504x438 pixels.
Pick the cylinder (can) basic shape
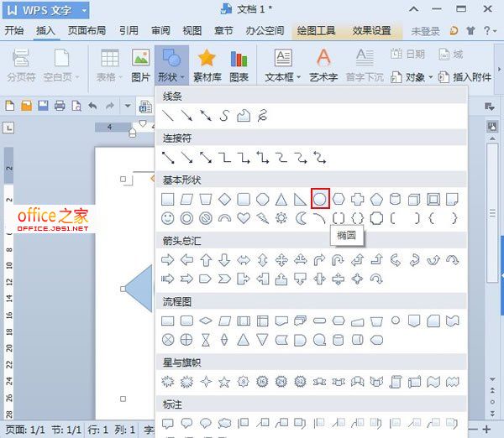click(395, 200)
